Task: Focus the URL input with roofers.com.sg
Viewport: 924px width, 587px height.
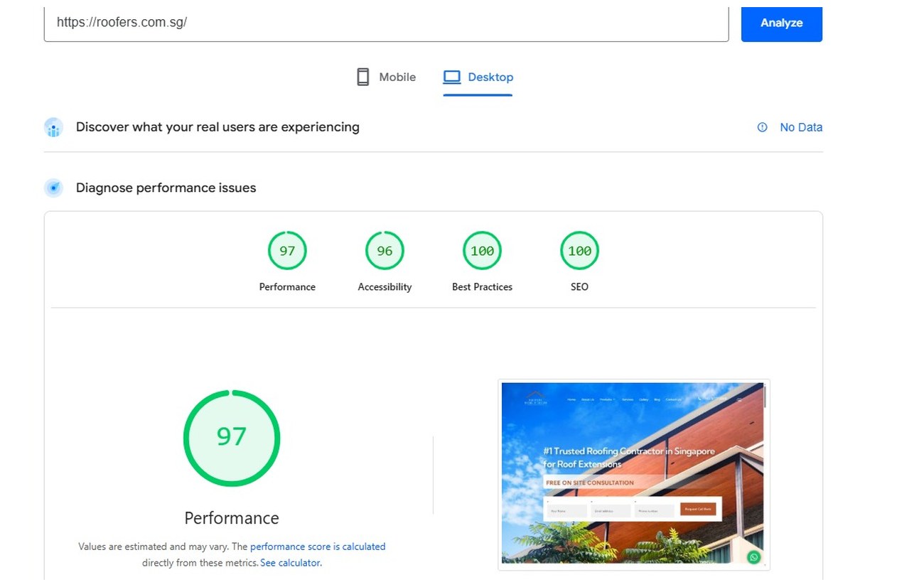Action: pyautogui.click(x=386, y=23)
